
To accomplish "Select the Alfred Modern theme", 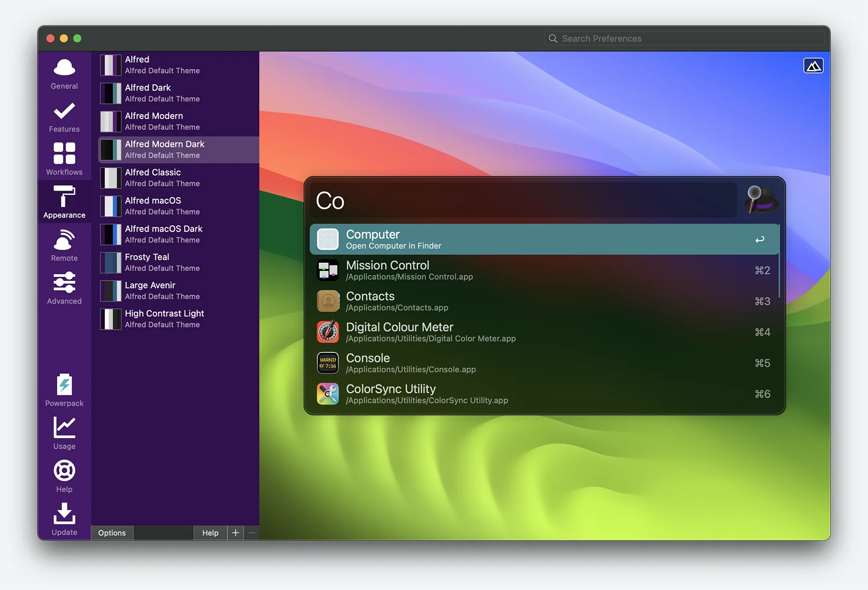I will tap(178, 121).
